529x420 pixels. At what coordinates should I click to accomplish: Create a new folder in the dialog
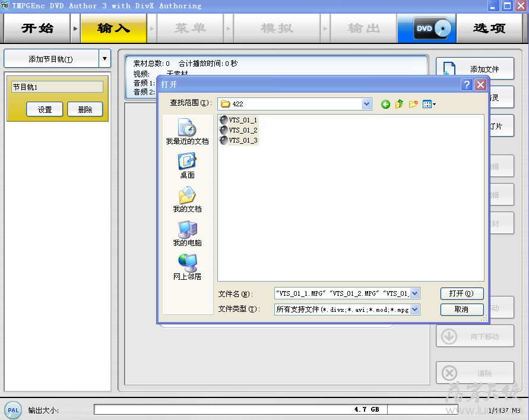(x=413, y=104)
